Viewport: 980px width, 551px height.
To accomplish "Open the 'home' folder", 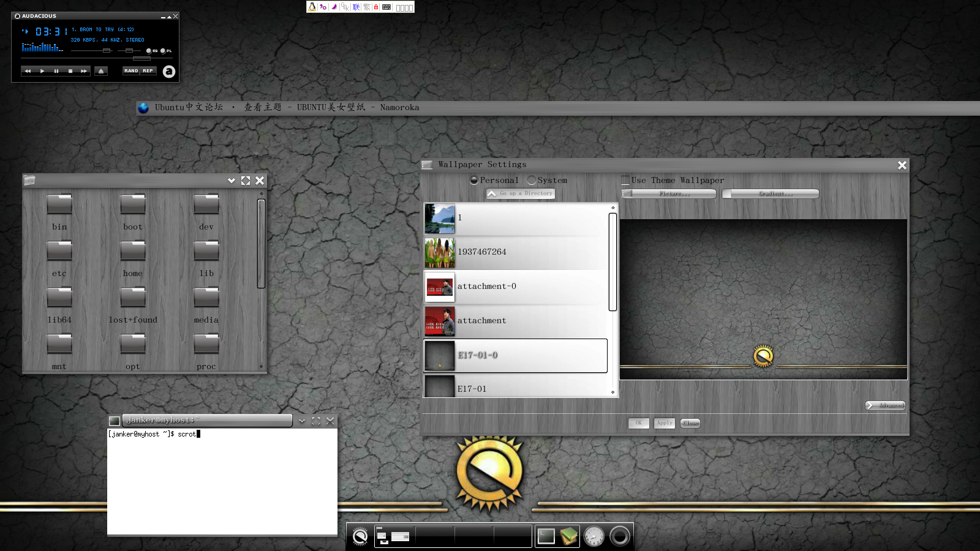I will [132, 256].
